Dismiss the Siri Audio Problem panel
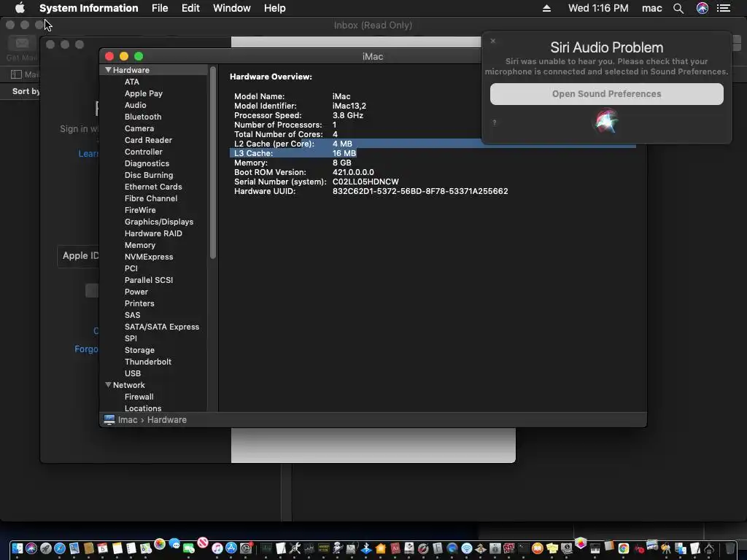Screen dimensions: 747x560 click(493, 41)
